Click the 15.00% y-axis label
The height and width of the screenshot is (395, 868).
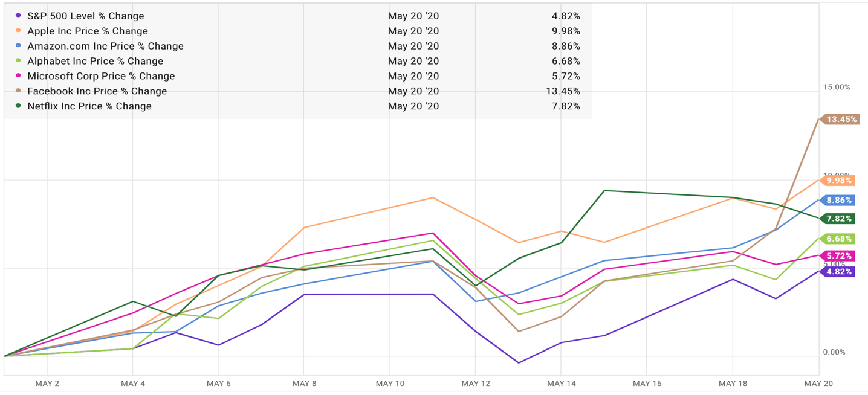[836, 88]
